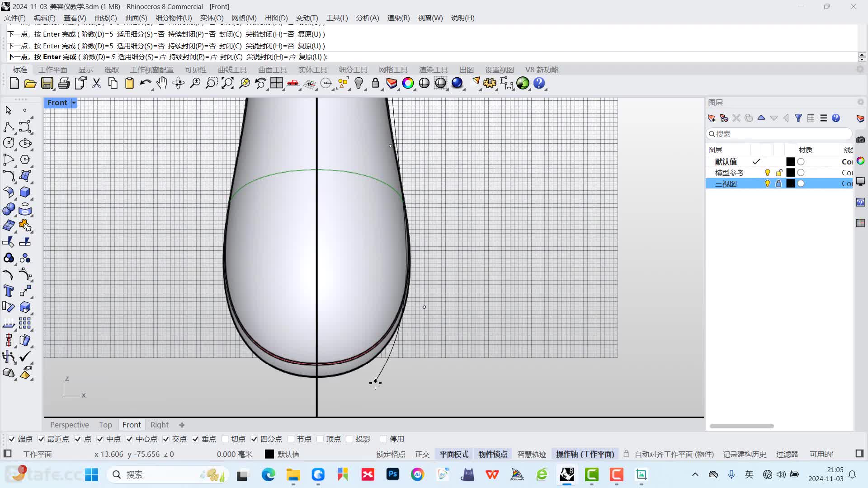
Task: Select the circle tool in sidebar
Action: [8, 143]
